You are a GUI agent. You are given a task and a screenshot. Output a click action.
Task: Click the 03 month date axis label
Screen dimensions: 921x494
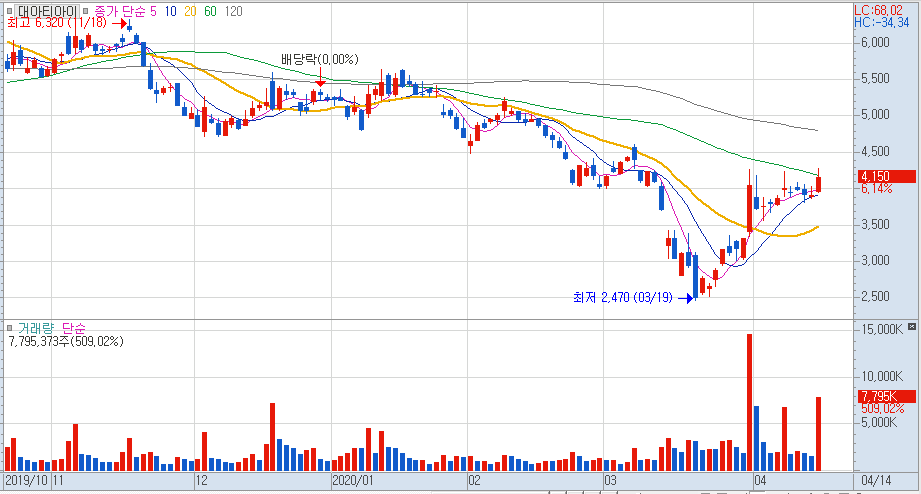pos(611,480)
